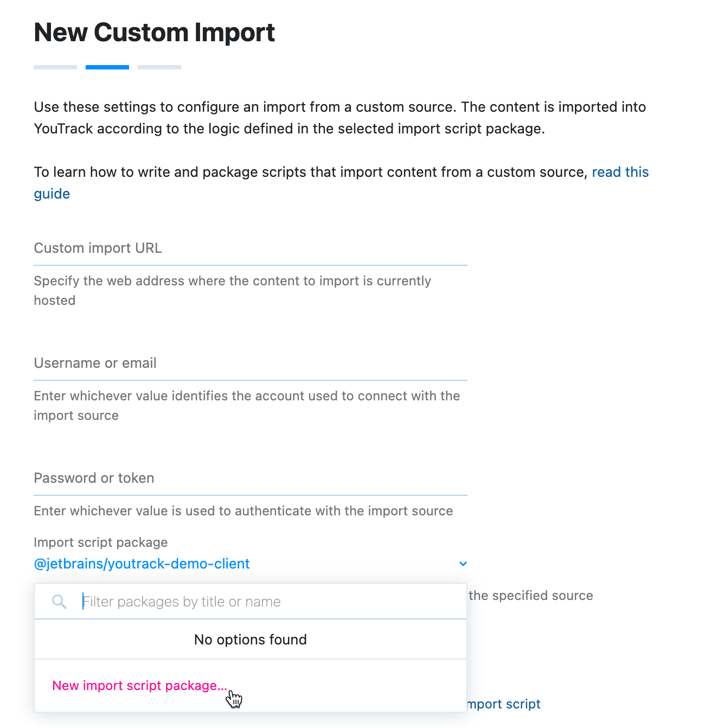718x728 pixels.
Task: Open the read this guide link
Action: (x=620, y=172)
